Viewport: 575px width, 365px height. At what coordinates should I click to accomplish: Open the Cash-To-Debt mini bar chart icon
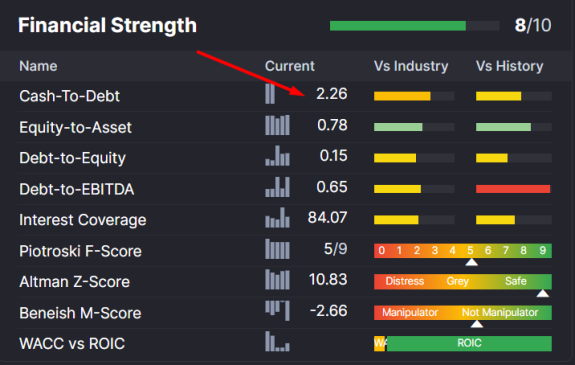[x=270, y=94]
